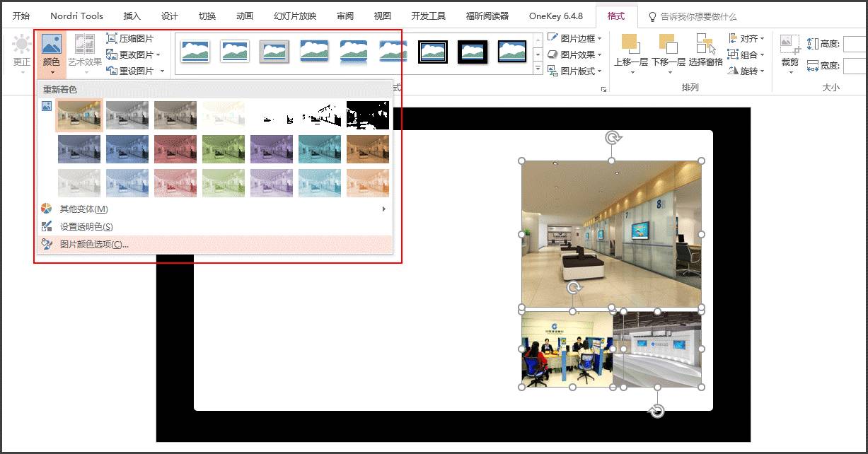Apply the grayscale recolor thumbnail
Image resolution: width=868 pixels, height=454 pixels.
click(x=128, y=115)
